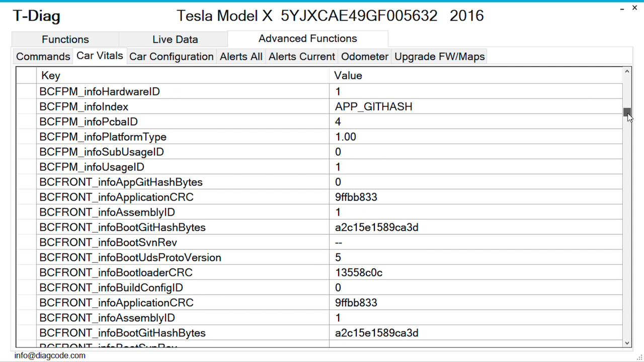Select the Advanced Functions tab

tap(308, 38)
